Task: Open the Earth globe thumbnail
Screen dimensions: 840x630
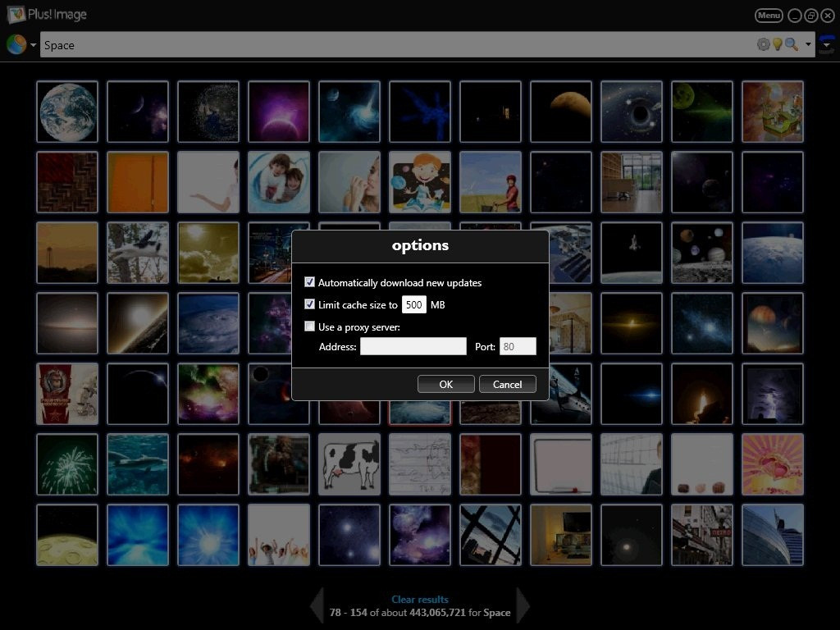Action: [x=67, y=112]
